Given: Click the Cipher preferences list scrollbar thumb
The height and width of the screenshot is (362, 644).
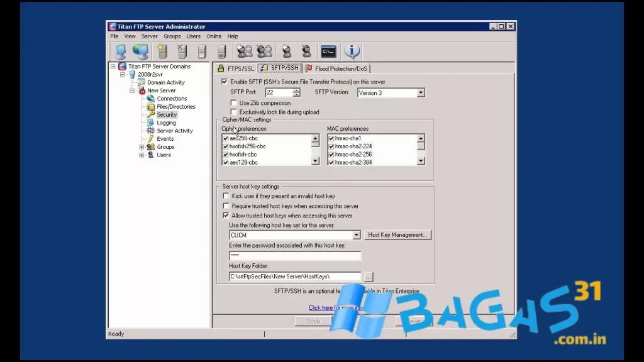Looking at the screenshot, I should click(315, 145).
